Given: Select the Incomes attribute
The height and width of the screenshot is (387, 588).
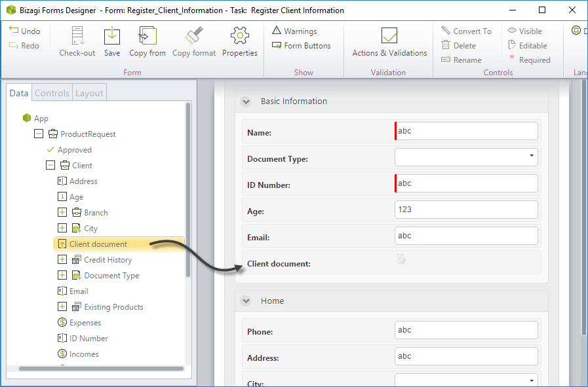Looking at the screenshot, I should pos(78,354).
